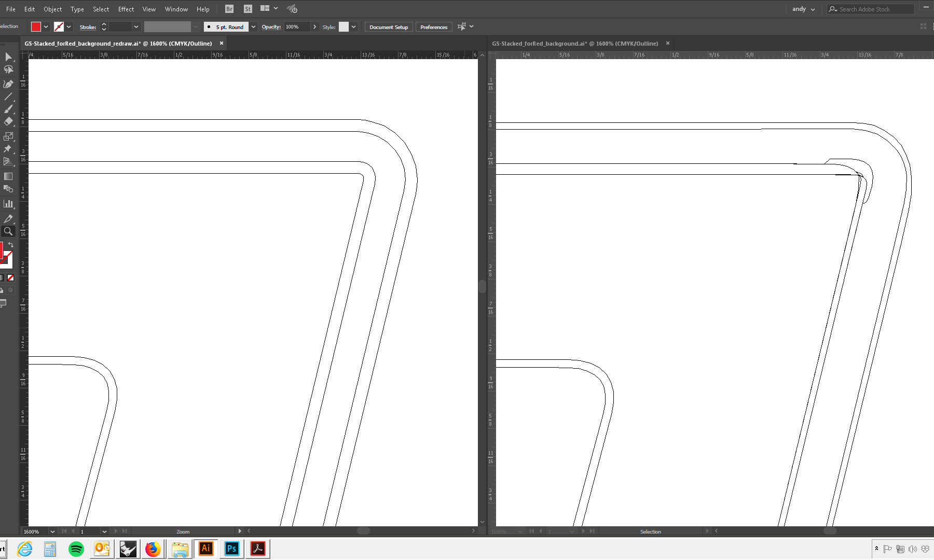Viewport: 934px width, 560px height.
Task: Select the Puppet Warp pin tool
Action: point(8,149)
